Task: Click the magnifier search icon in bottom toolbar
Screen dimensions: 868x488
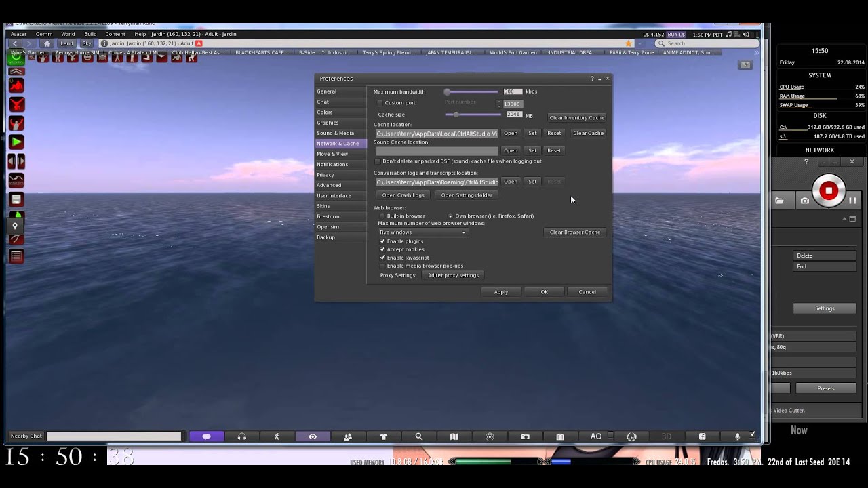Action: (418, 436)
